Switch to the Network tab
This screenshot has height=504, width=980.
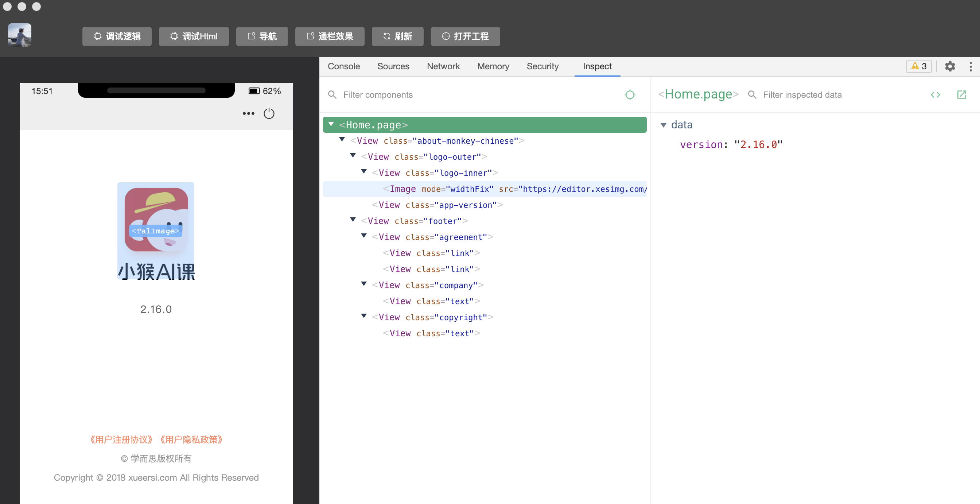pyautogui.click(x=443, y=66)
